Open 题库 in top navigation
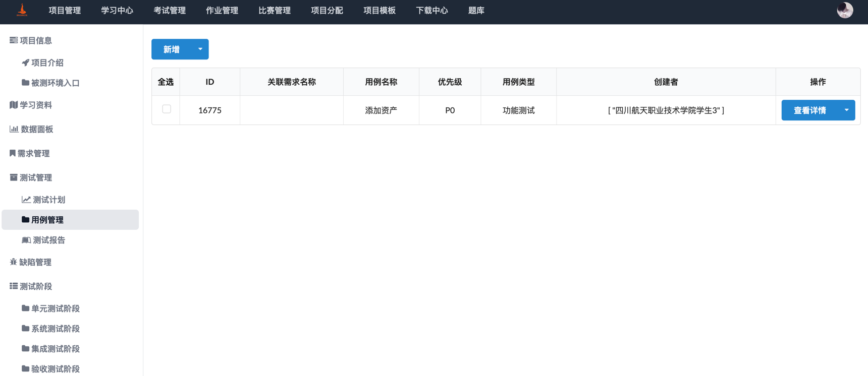The width and height of the screenshot is (868, 376). click(x=476, y=11)
